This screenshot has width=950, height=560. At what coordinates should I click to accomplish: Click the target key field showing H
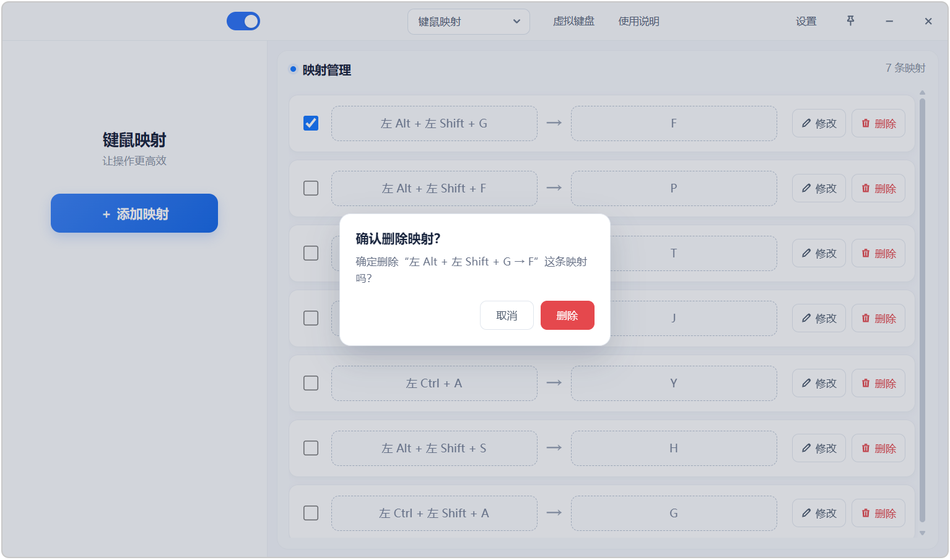[674, 448]
